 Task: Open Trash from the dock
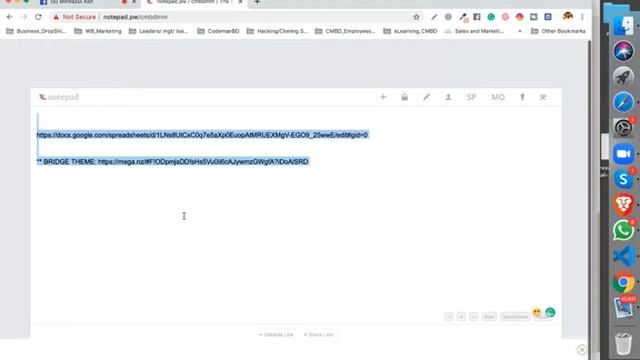[623, 343]
